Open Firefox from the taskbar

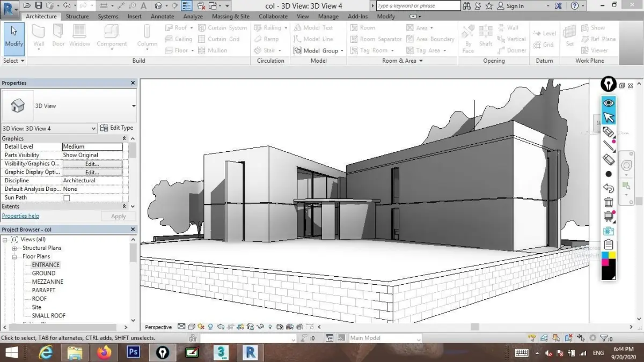(104, 352)
